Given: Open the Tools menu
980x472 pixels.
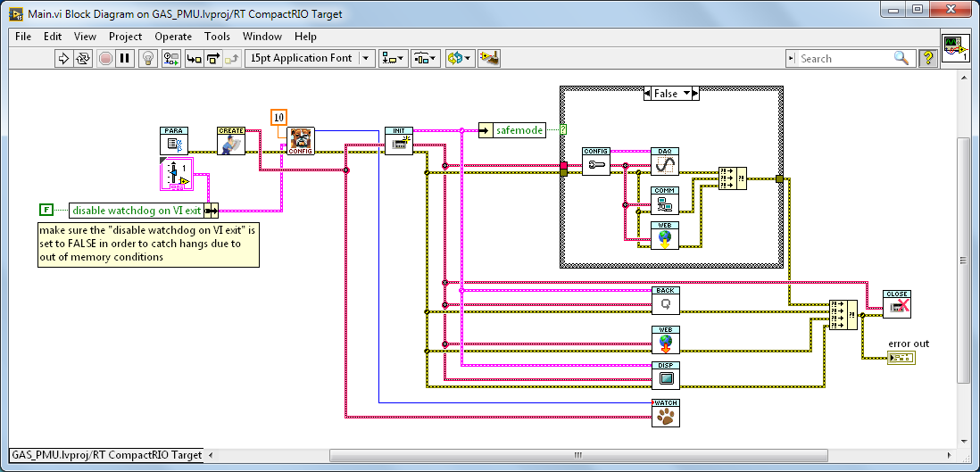Looking at the screenshot, I should pos(217,37).
